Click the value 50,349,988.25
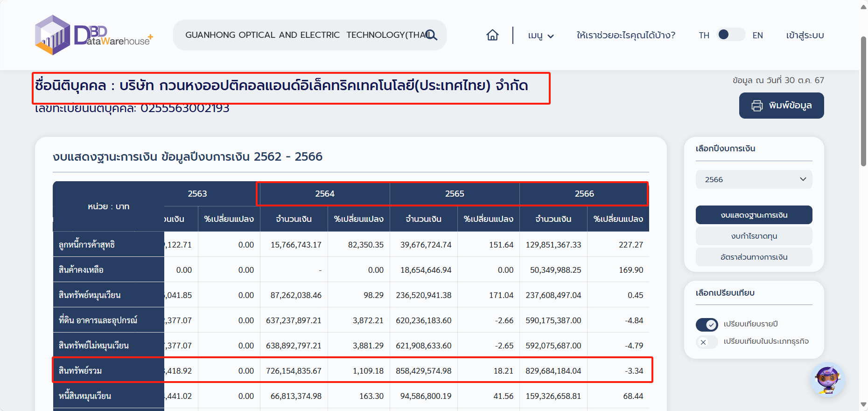The width and height of the screenshot is (868, 411). click(x=556, y=270)
